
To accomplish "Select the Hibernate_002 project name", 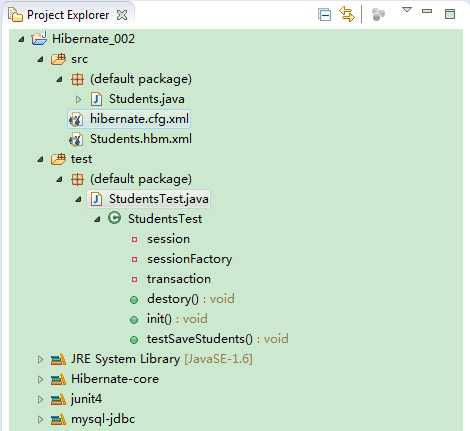I will point(93,39).
